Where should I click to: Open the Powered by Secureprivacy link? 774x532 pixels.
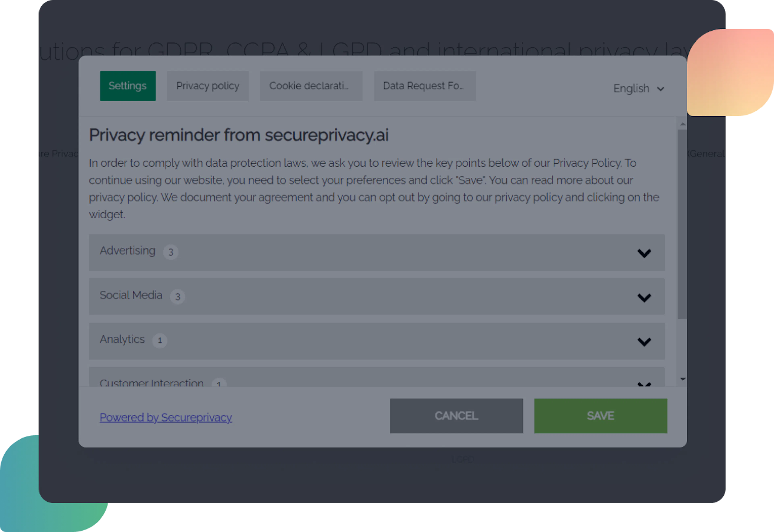tap(166, 417)
